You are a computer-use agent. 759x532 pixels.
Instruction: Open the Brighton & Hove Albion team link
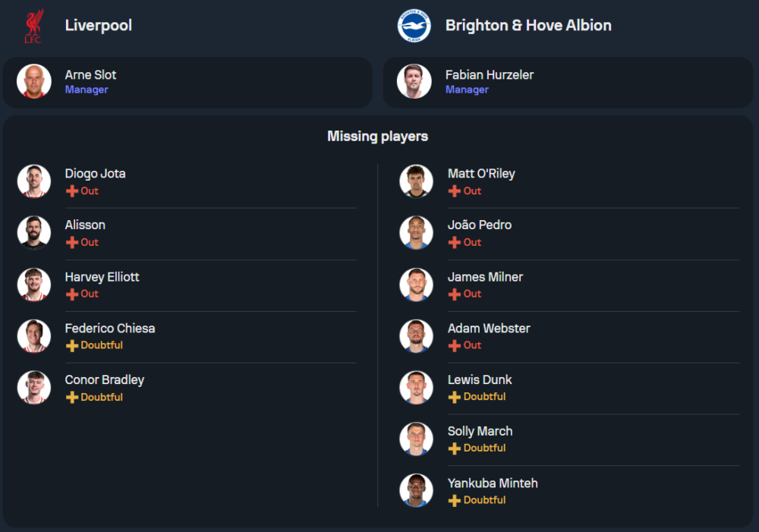[x=528, y=25]
